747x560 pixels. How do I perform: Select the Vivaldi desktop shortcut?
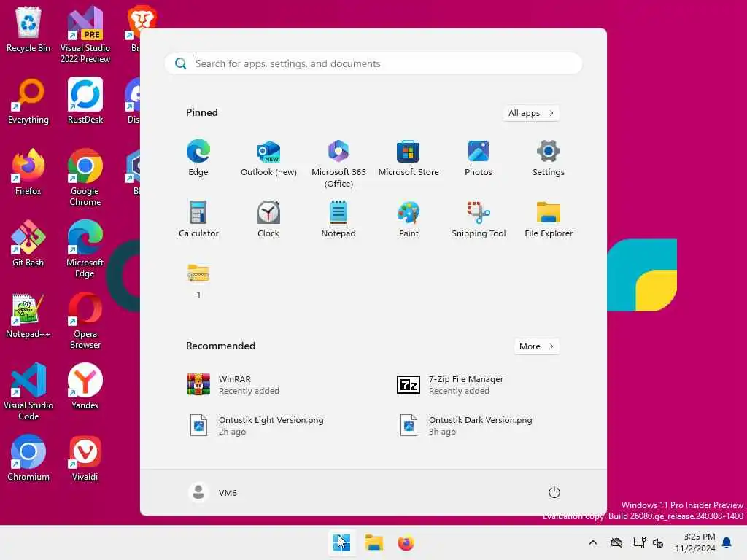tap(85, 458)
